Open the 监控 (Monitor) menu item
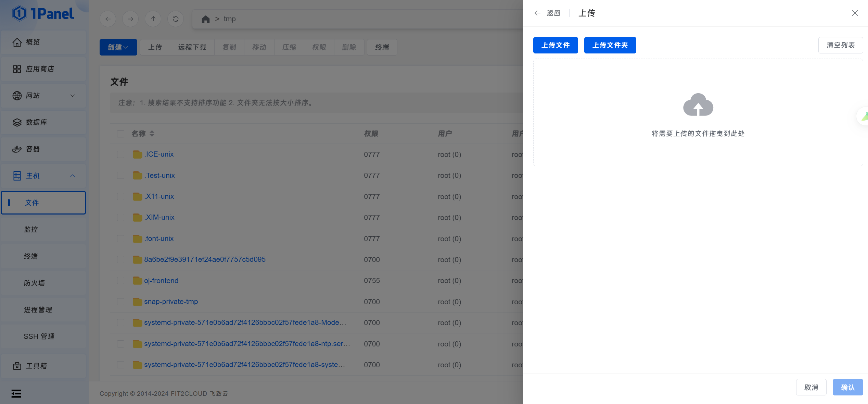Image resolution: width=868 pixels, height=404 pixels. pyautogui.click(x=31, y=230)
